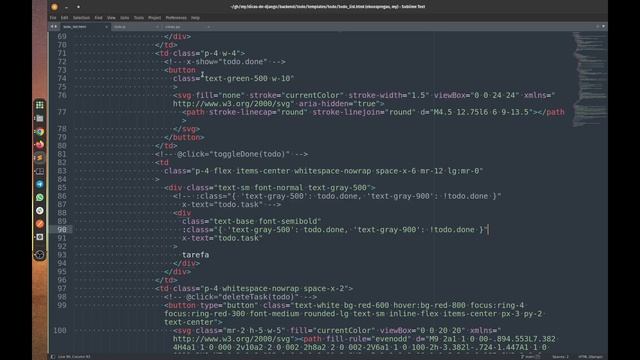Viewport: 640px width, 360px height.
Task: Open Telegram from the dock
Action: click(x=40, y=184)
